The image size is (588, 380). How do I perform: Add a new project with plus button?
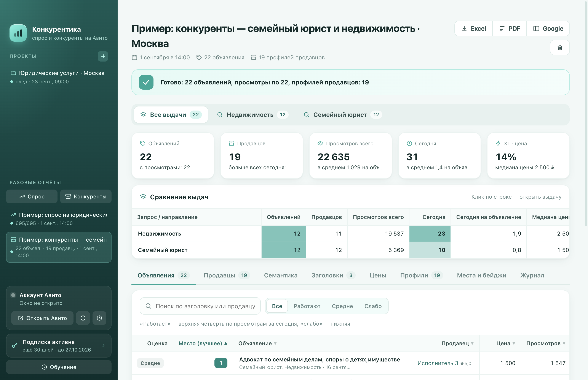[x=103, y=56]
